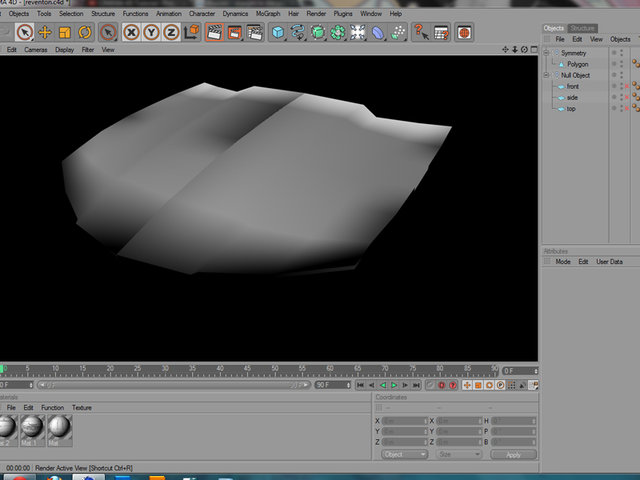
Task: Toggle the Y axis lock
Action: coord(151,32)
